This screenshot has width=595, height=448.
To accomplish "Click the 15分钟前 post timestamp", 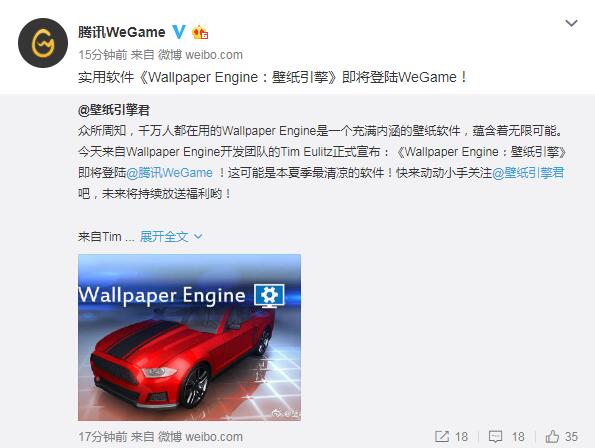I will [102, 55].
